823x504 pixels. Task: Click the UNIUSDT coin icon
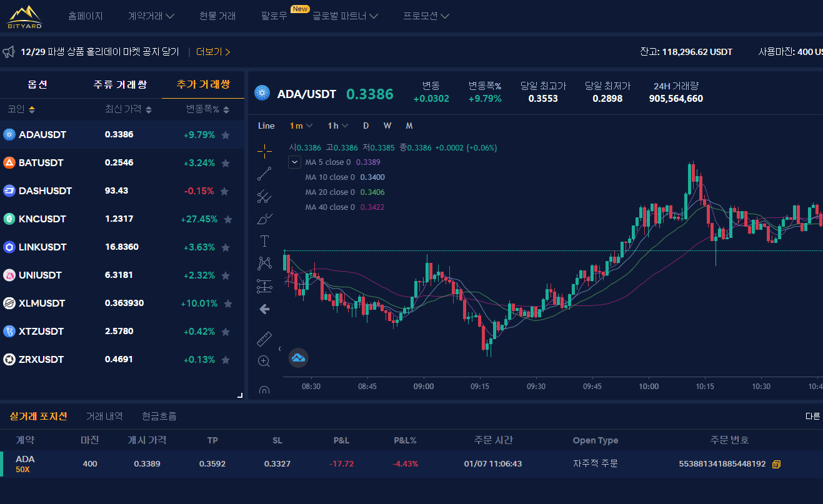coord(9,275)
